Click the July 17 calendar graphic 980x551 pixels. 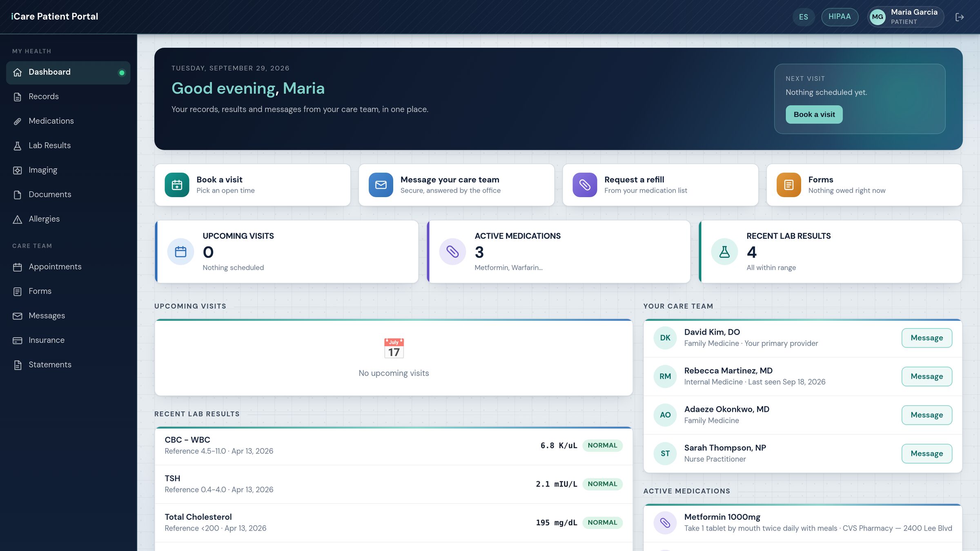click(x=394, y=348)
